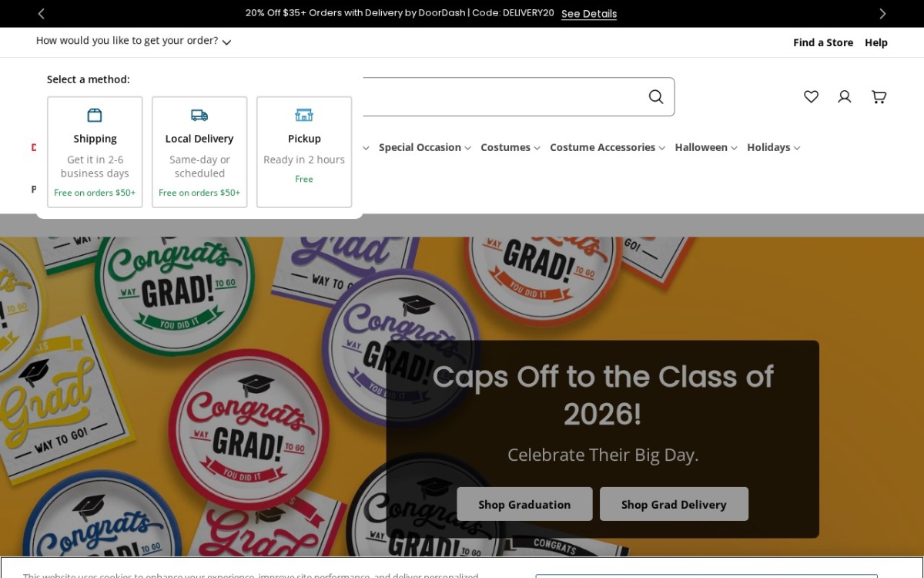
Task: Click the Local Delivery truck icon
Action: pyautogui.click(x=199, y=115)
